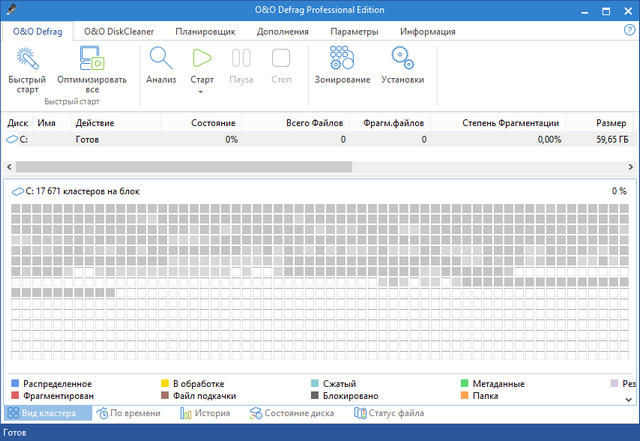Click the blue Распределенное legend swatch
Image resolution: width=640 pixels, height=441 pixels.
tap(15, 384)
